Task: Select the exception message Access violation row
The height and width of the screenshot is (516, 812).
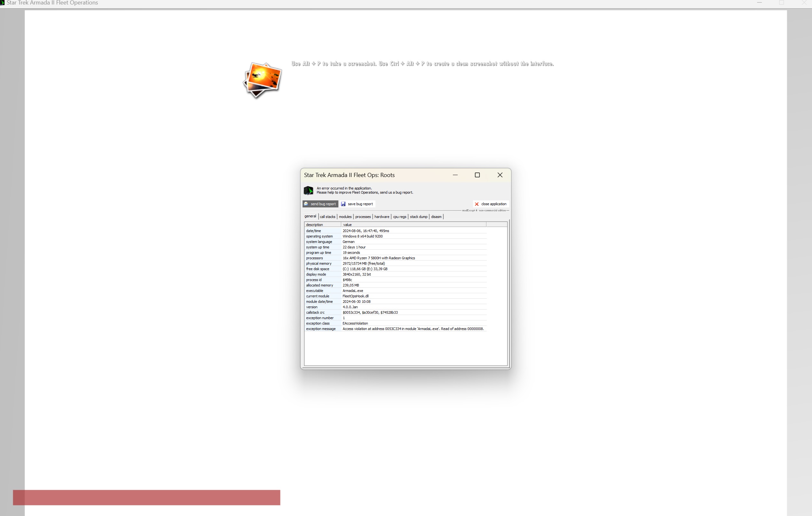Action: (x=395, y=329)
